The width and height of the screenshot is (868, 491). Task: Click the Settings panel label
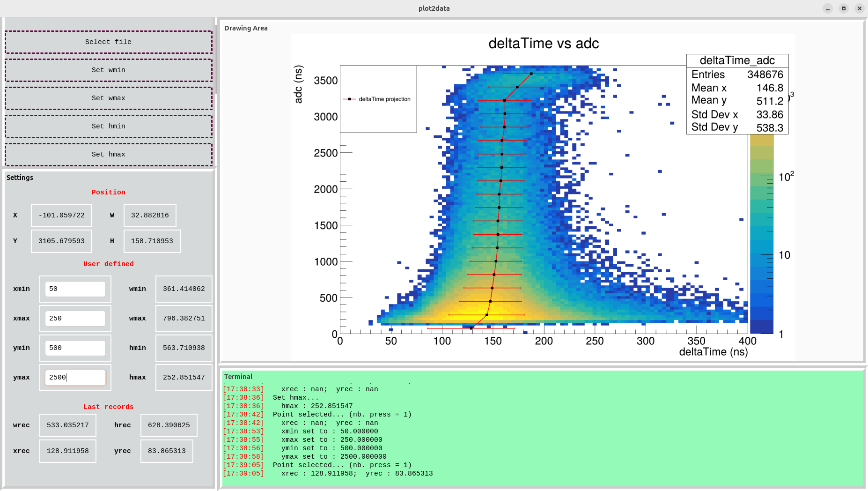[20, 178]
